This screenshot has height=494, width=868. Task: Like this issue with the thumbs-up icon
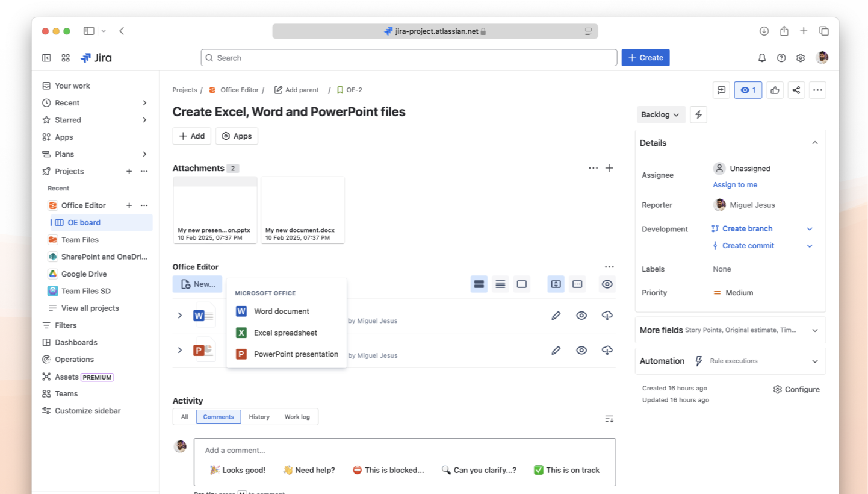coord(775,90)
